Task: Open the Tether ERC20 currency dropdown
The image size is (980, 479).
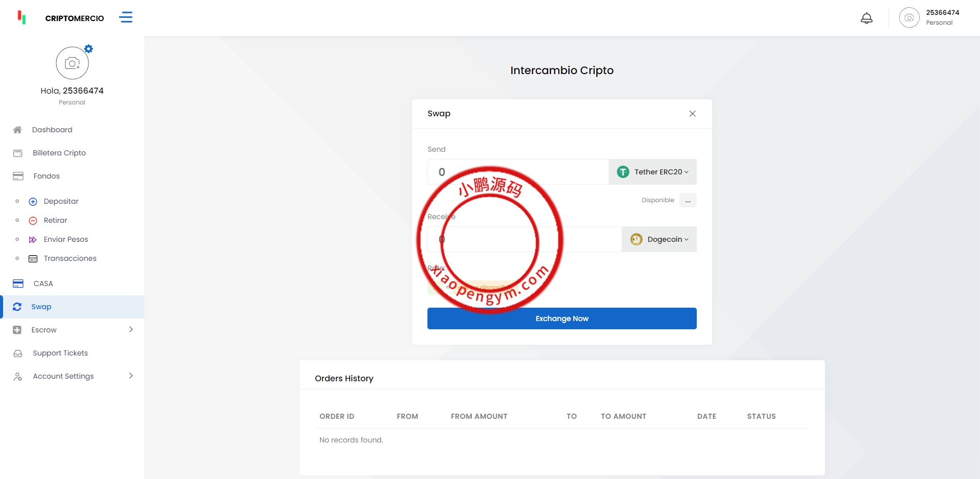Action: [653, 172]
